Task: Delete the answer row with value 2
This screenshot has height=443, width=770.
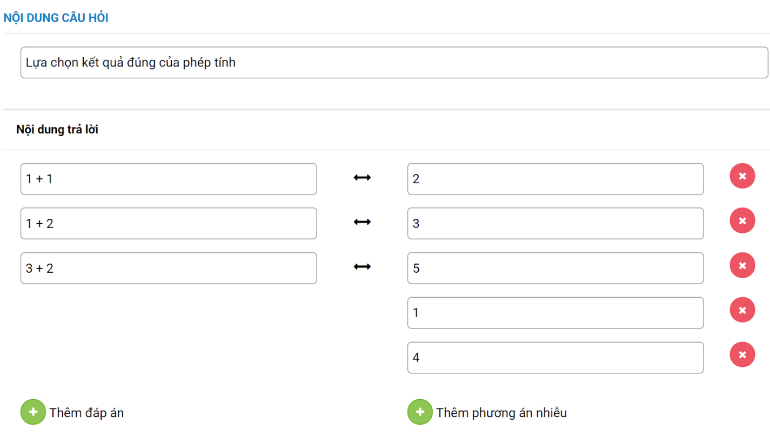Action: pyautogui.click(x=742, y=177)
